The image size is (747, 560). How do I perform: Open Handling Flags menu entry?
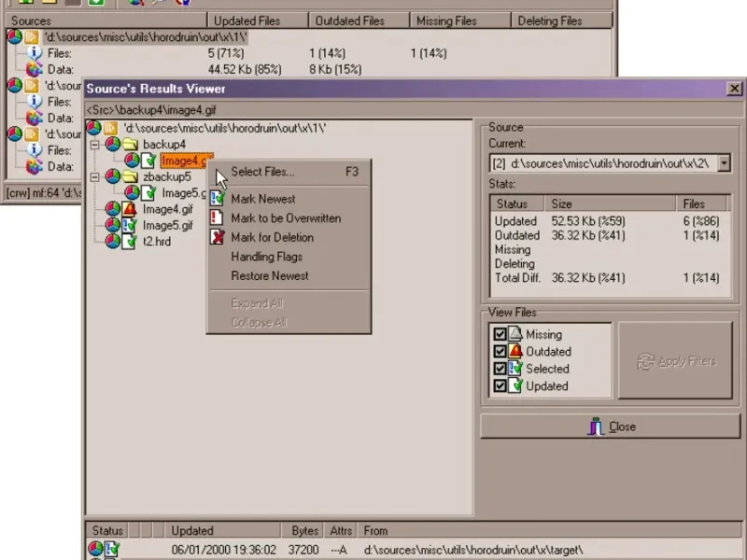pyautogui.click(x=289, y=257)
